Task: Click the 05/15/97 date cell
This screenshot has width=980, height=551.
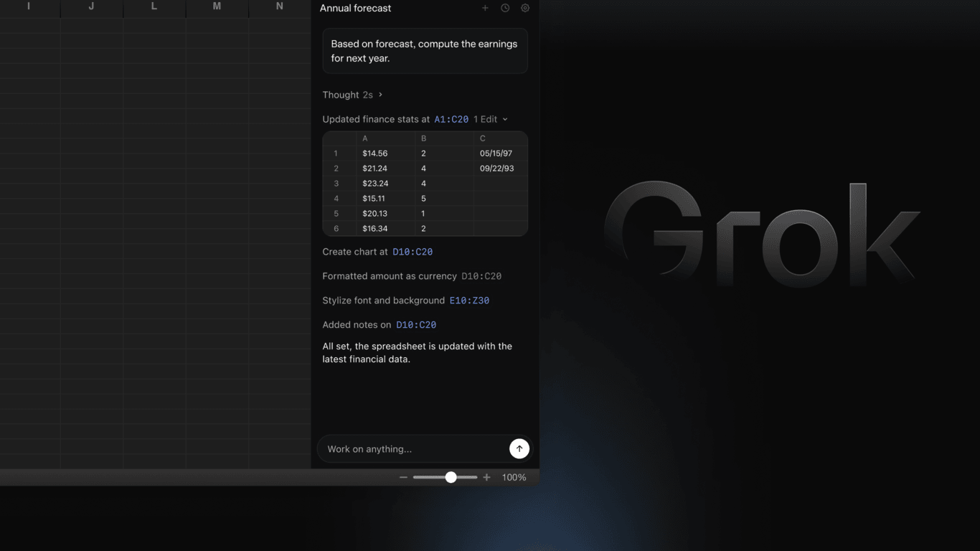Action: click(x=501, y=154)
